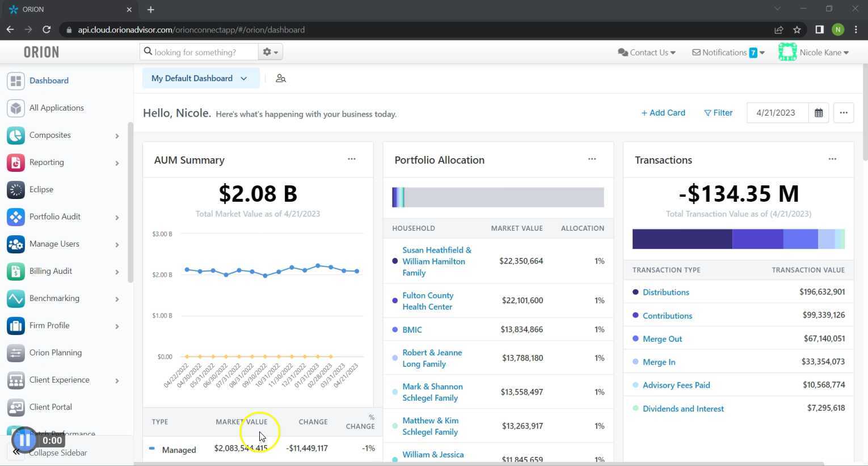The image size is (868, 466).
Task: Open the Client Portal section
Action: [x=50, y=406]
